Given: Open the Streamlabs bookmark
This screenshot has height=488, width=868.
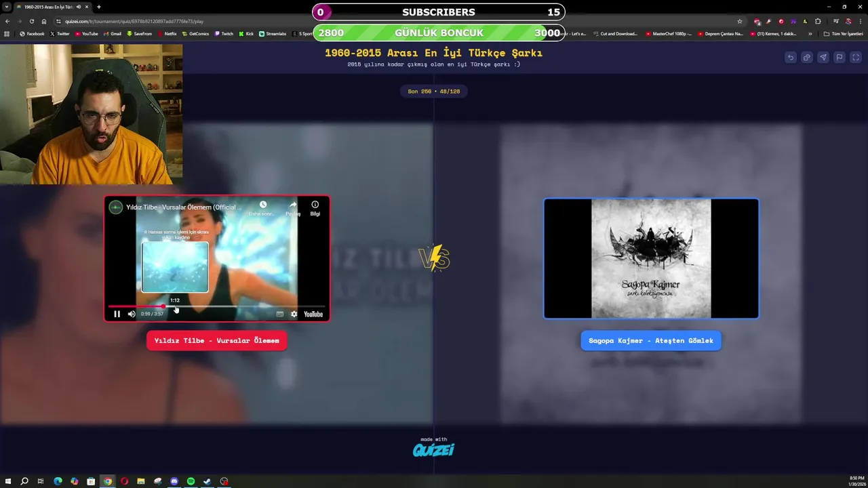Looking at the screenshot, I should pos(273,33).
